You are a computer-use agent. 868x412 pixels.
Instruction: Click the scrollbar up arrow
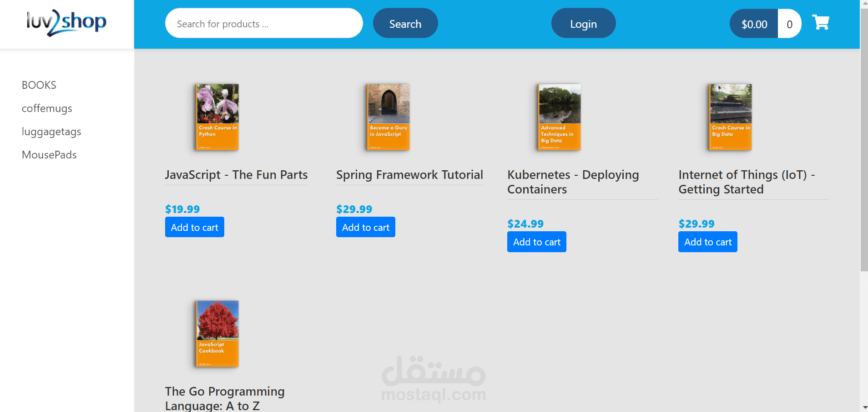864,4
